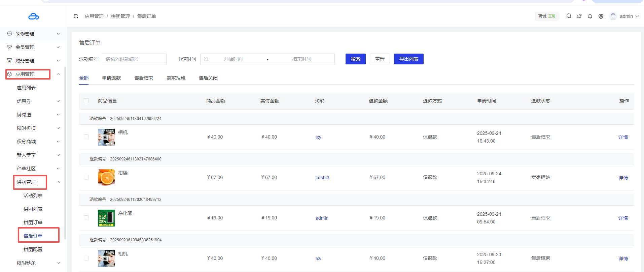Select the checkbox for the 净化器 row

(86, 218)
